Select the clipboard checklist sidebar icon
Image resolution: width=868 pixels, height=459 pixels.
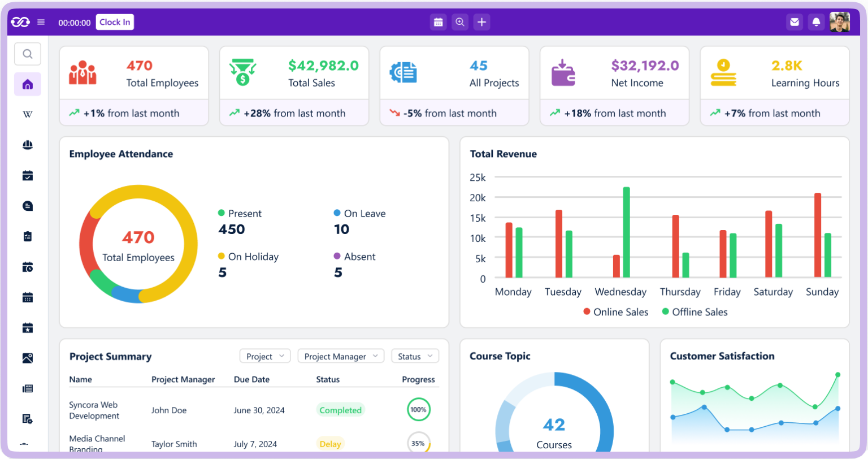[27, 236]
